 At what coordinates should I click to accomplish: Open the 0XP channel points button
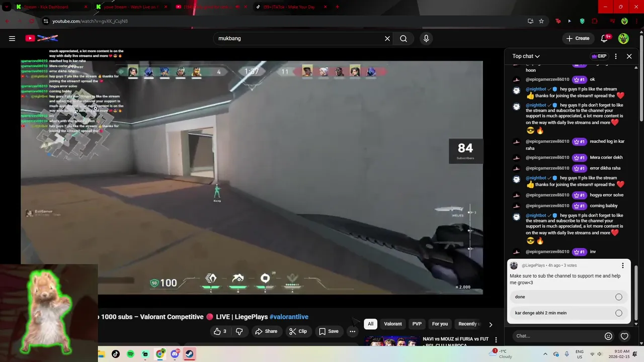click(599, 56)
